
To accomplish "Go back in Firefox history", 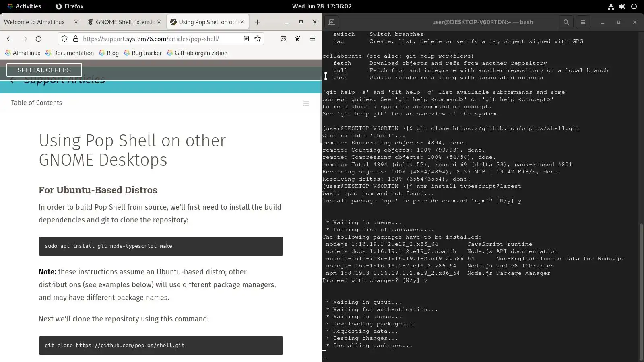I will 10,39.
